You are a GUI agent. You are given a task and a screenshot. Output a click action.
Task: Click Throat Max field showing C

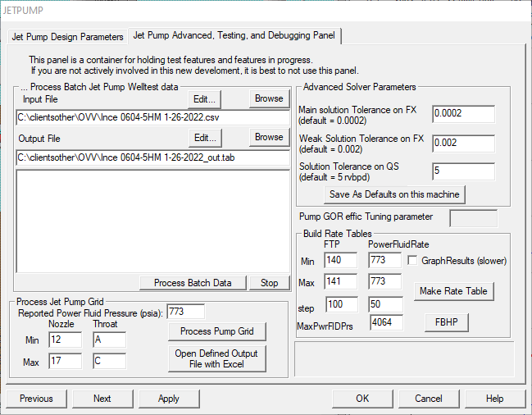[109, 361]
